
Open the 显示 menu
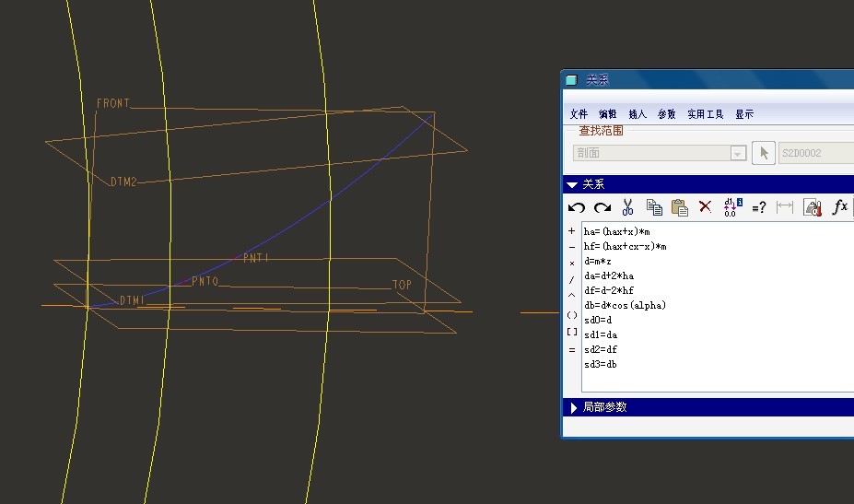click(744, 114)
